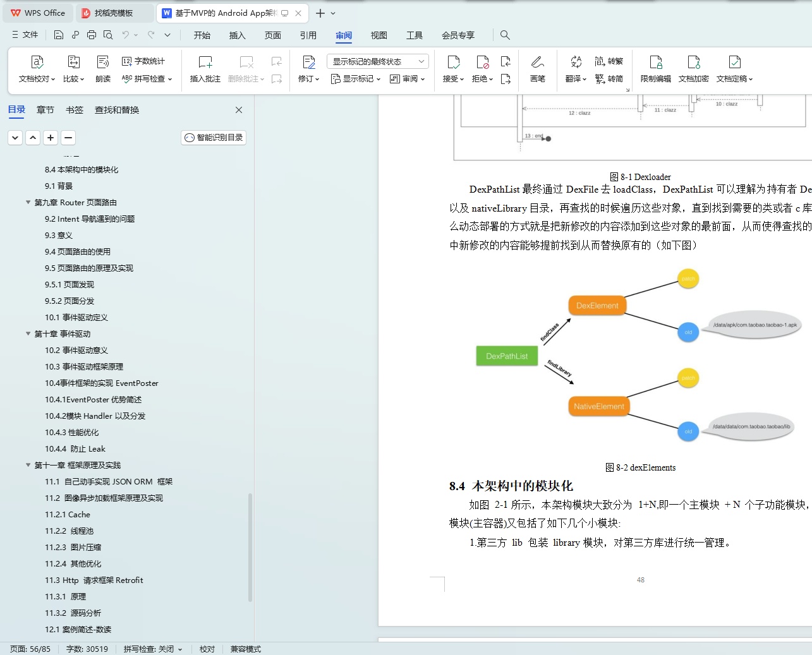812x655 pixels.
Task: Click 兼容模式 in the status bar
Action: point(246,649)
